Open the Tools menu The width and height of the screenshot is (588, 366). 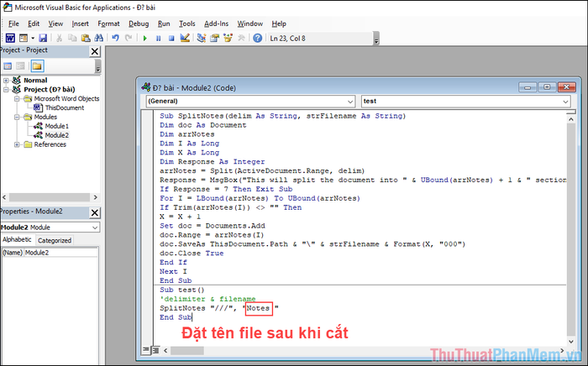click(187, 24)
